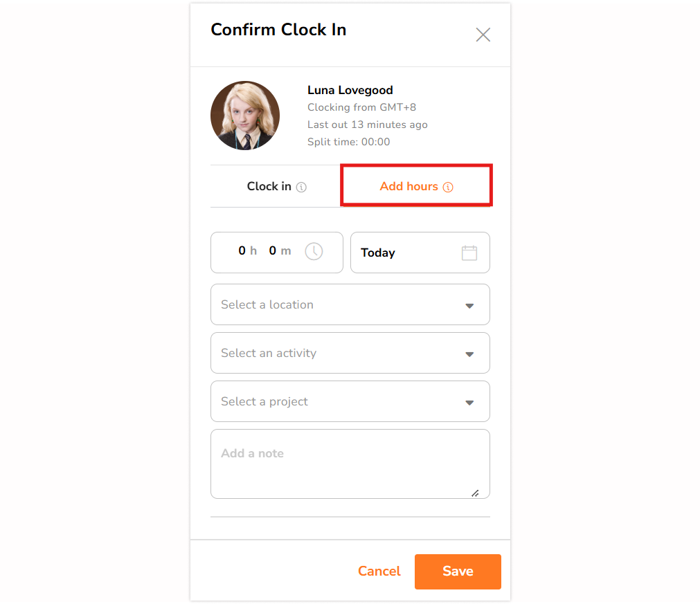The height and width of the screenshot is (604, 700).
Task: Focus the Add a note text area
Action: pyautogui.click(x=350, y=464)
